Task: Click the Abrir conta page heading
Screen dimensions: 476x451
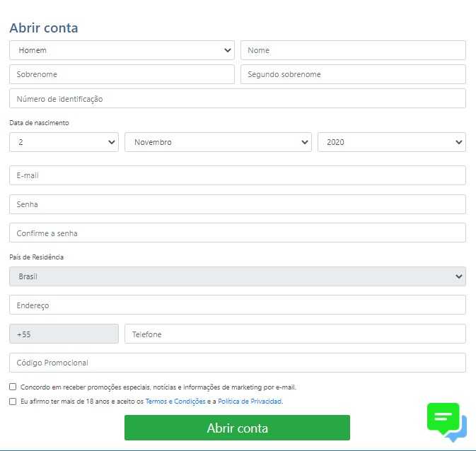Action: coord(44,28)
